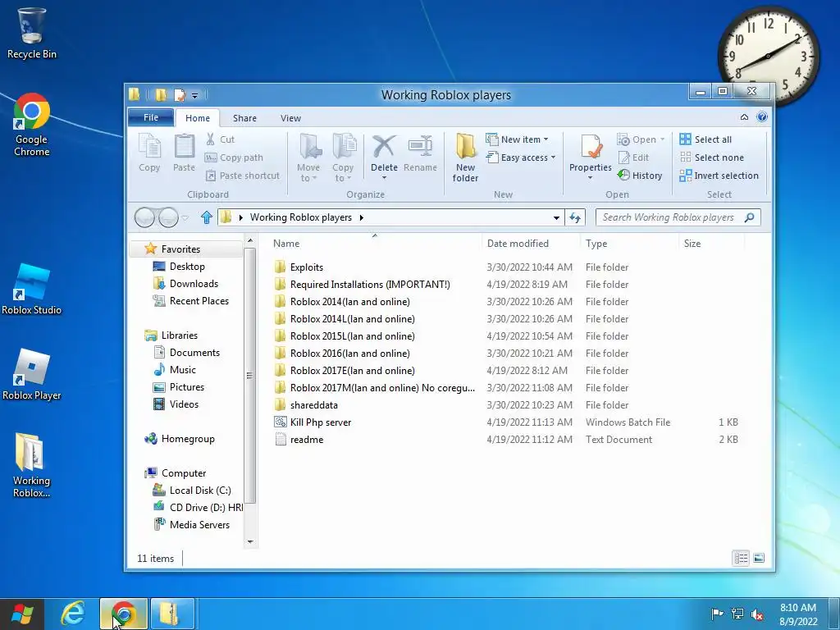Click the Rename icon in Organize group
840x630 pixels.
pos(420,153)
